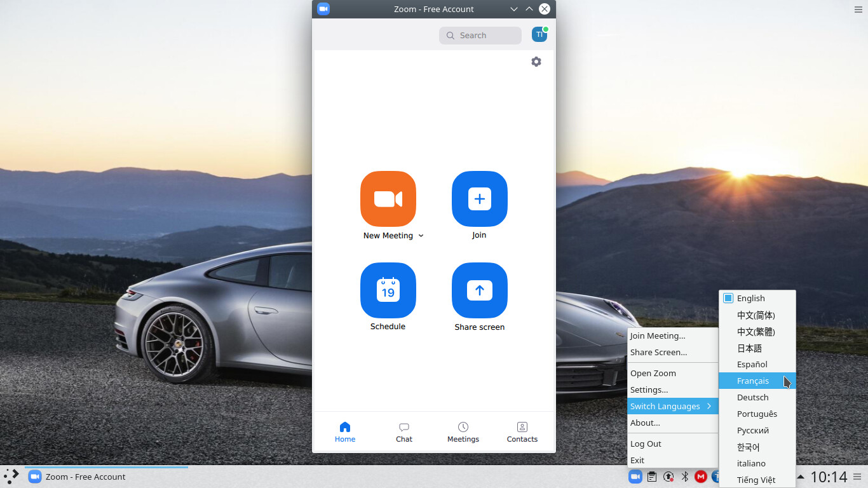This screenshot has height=488, width=868.
Task: Click the Search field in Zoom
Action: coord(480,36)
